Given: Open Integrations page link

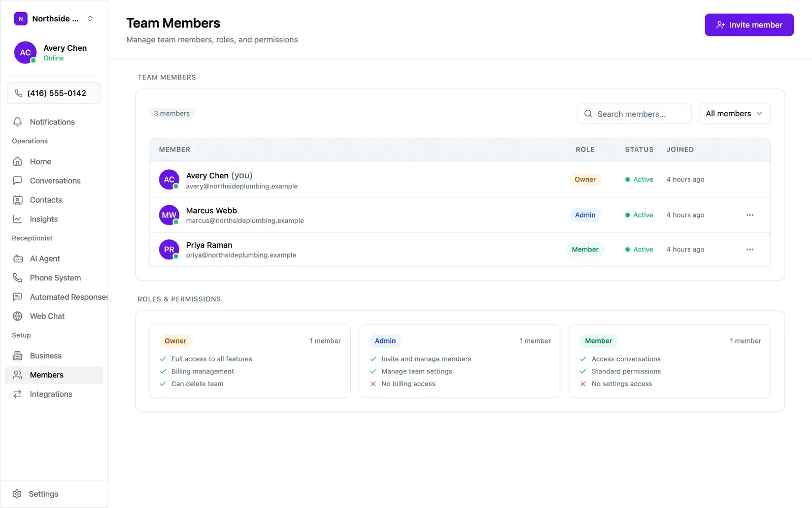Looking at the screenshot, I should pos(54,394).
